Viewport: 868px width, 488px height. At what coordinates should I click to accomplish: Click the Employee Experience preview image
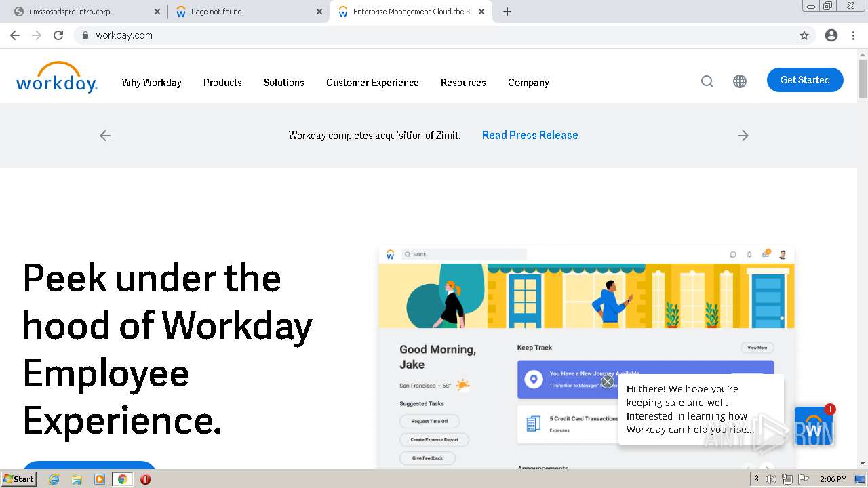coord(587,357)
